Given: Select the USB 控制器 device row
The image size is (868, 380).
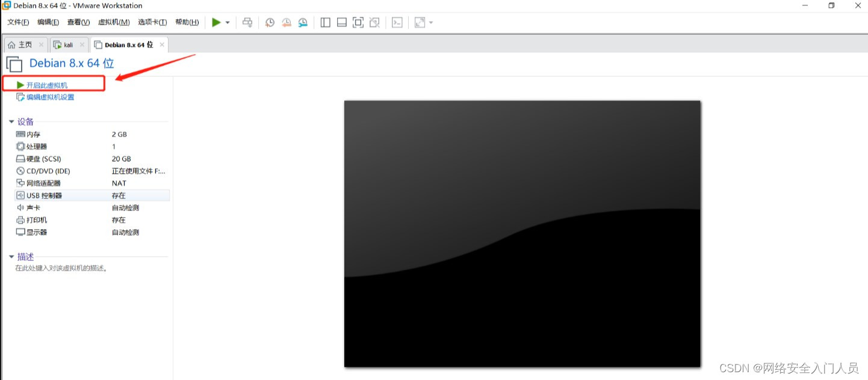Looking at the screenshot, I should coord(92,195).
